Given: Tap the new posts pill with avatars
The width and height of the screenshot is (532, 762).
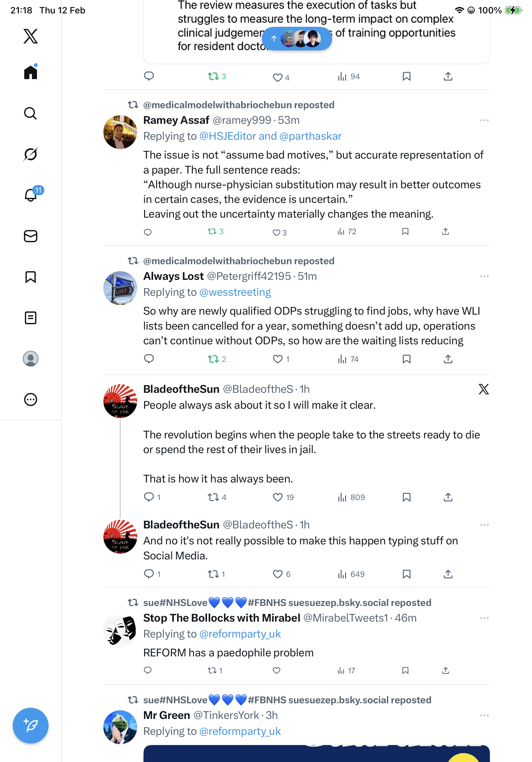Looking at the screenshot, I should tap(297, 39).
